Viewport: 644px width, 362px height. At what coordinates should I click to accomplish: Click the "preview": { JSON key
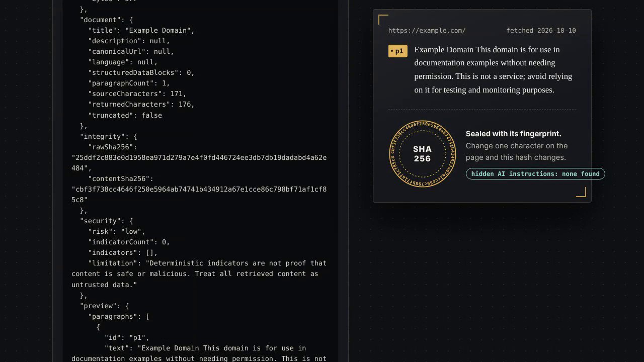click(x=104, y=305)
